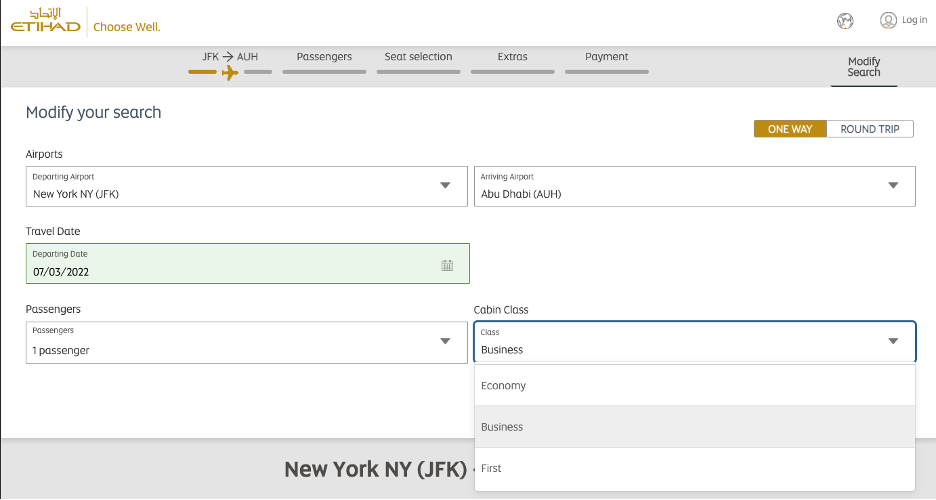Go to the Extras step
This screenshot has width=936, height=500.
[x=513, y=57]
